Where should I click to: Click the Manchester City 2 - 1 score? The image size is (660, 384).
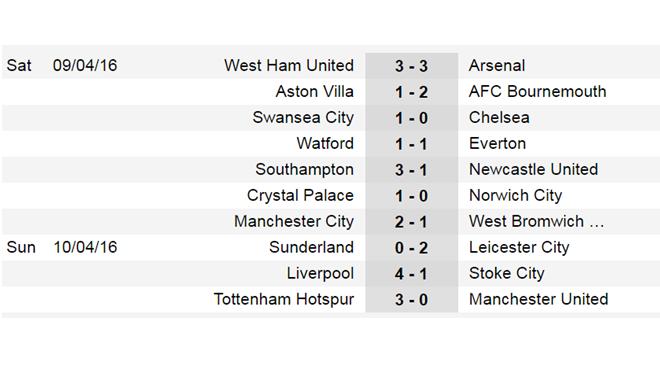coord(411,222)
